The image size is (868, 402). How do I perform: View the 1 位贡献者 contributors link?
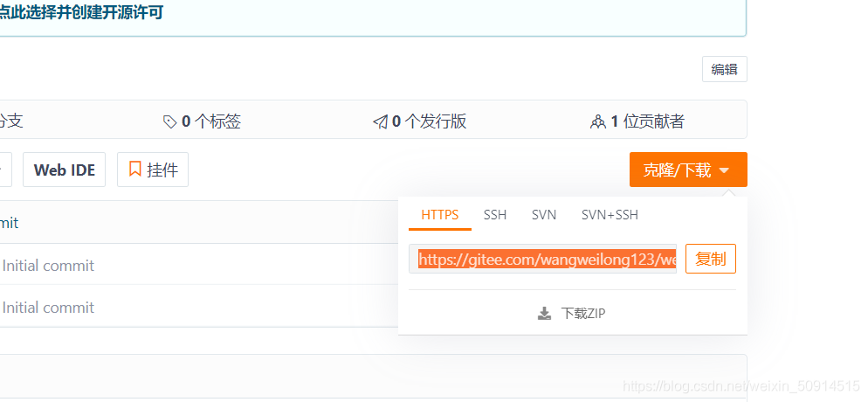click(x=637, y=121)
